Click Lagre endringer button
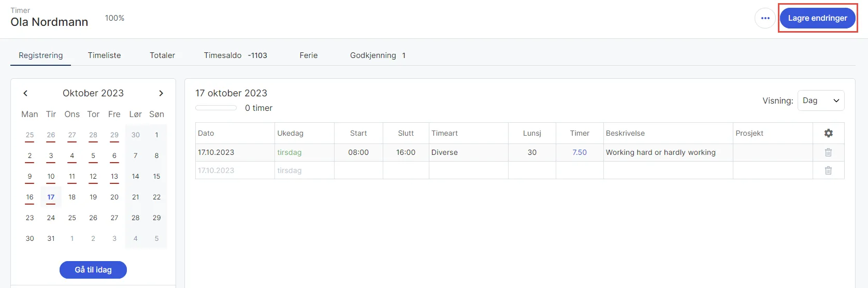Viewport: 868px width, 288px height. [817, 18]
